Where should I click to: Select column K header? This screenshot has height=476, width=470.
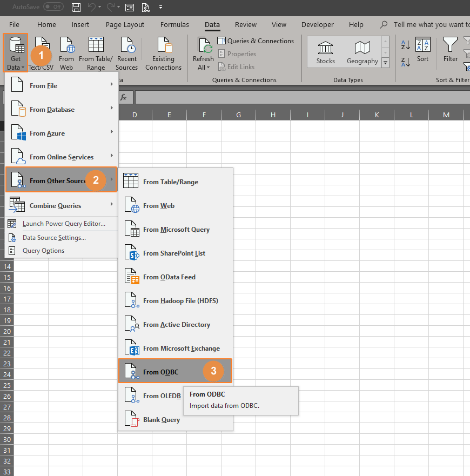(377, 115)
